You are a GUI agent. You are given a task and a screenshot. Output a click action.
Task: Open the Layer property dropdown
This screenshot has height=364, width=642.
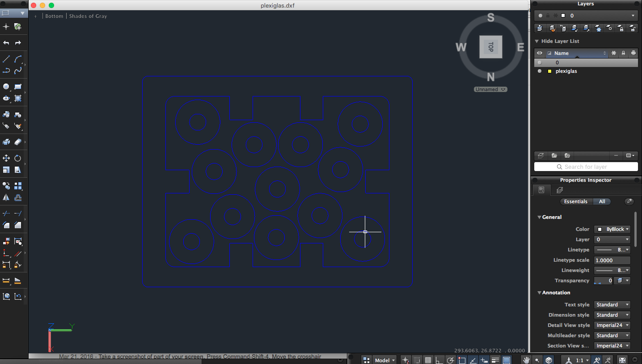click(612, 239)
